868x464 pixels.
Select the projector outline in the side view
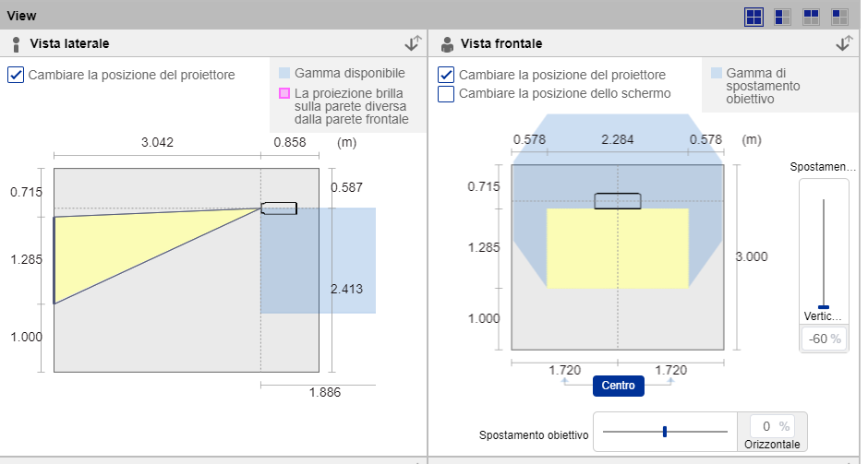click(x=279, y=208)
